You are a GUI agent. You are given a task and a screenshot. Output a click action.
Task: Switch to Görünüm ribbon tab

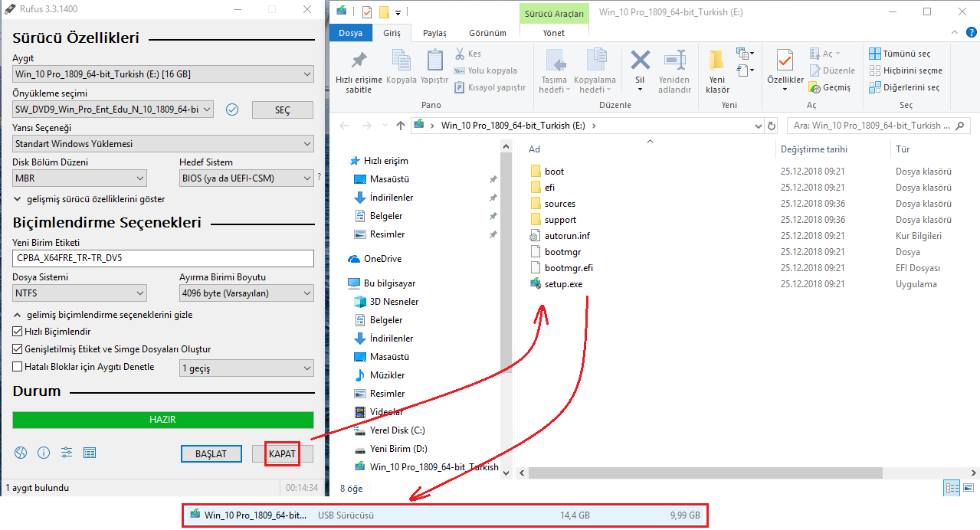(487, 33)
